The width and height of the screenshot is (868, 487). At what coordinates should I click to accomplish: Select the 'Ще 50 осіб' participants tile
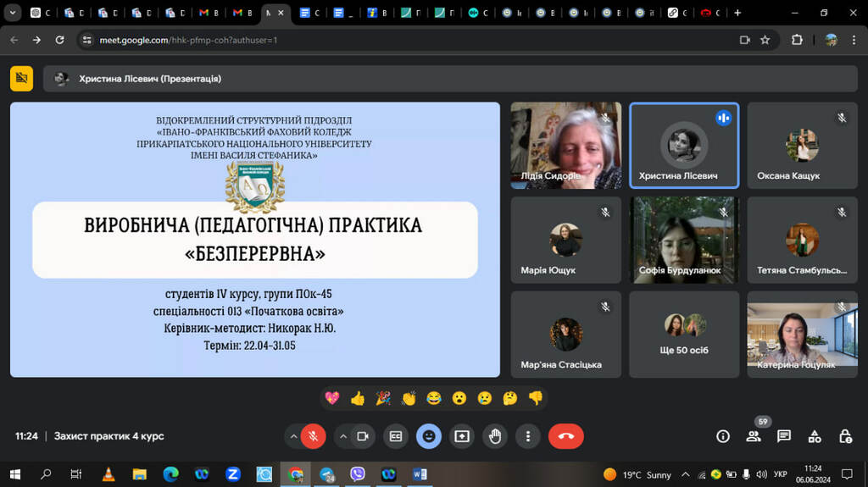[x=684, y=335]
